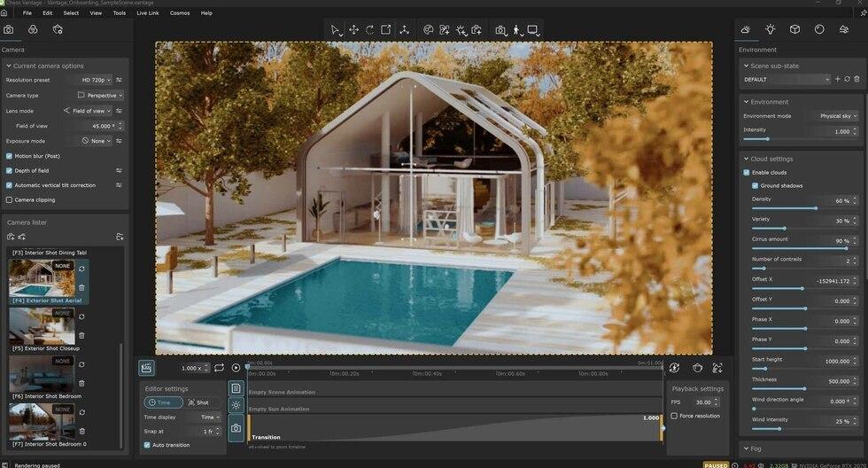Delete the DEFAULT scene sub-state trash icon
868x468 pixels.
857,79
